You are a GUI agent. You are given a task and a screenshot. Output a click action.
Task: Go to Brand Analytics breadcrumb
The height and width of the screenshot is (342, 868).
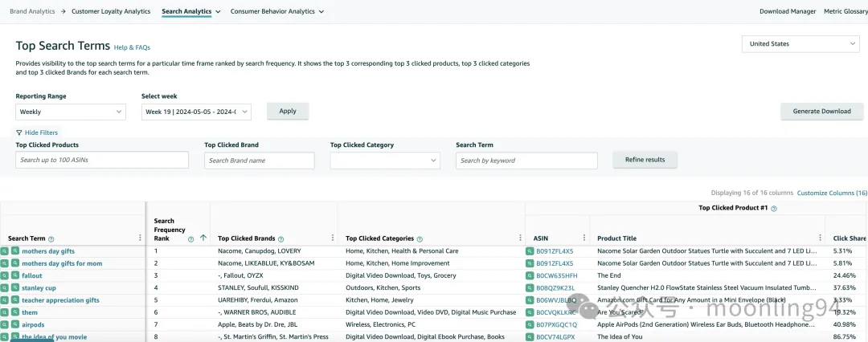click(x=32, y=11)
